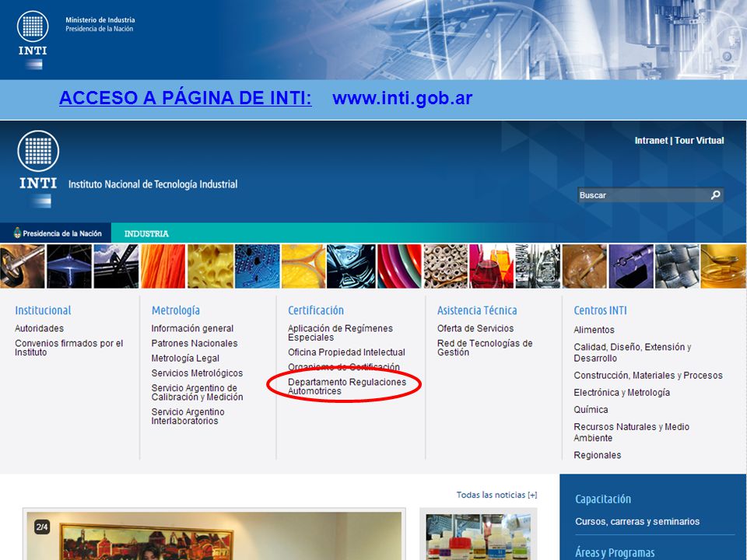Open the www.inti.gob.ar link
Image resolution: width=747 pixels, height=560 pixels.
pos(402,98)
